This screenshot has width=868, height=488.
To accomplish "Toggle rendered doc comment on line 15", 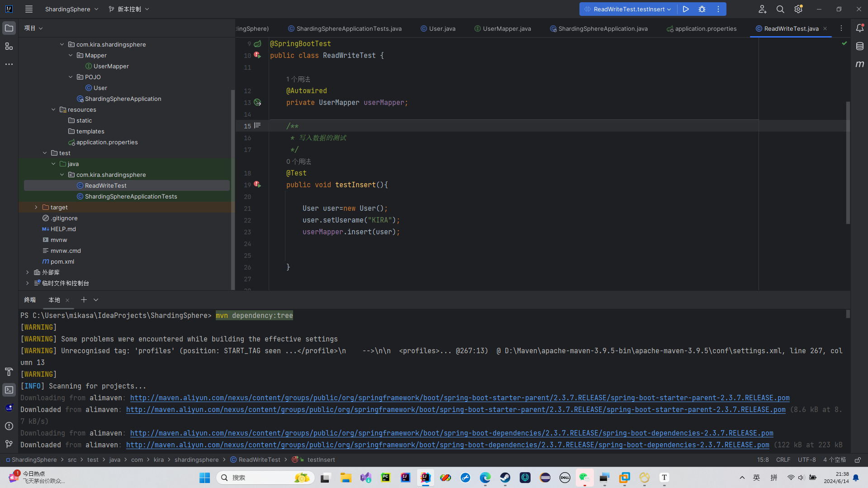I will point(257,125).
